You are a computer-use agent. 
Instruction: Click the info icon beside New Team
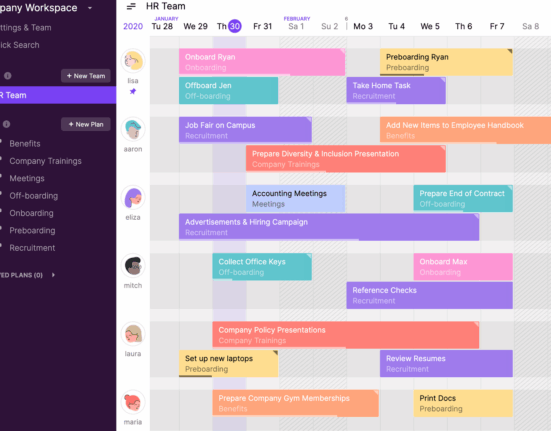click(x=7, y=76)
